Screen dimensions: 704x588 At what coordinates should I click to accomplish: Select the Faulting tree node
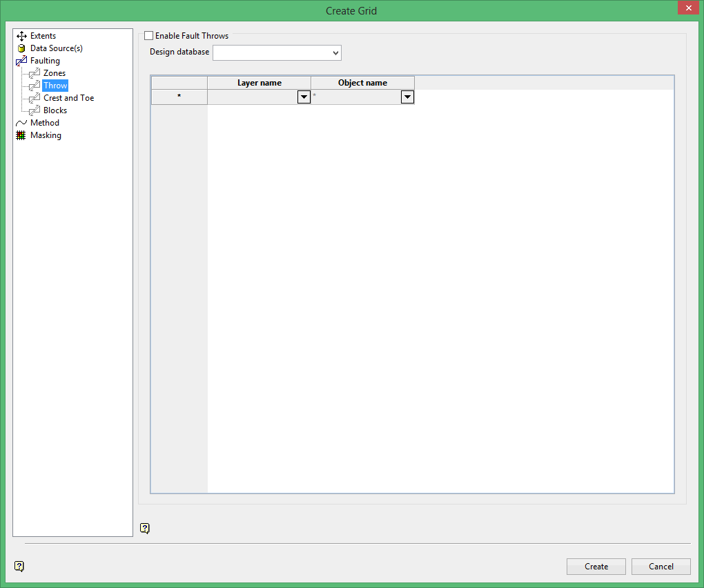click(45, 61)
